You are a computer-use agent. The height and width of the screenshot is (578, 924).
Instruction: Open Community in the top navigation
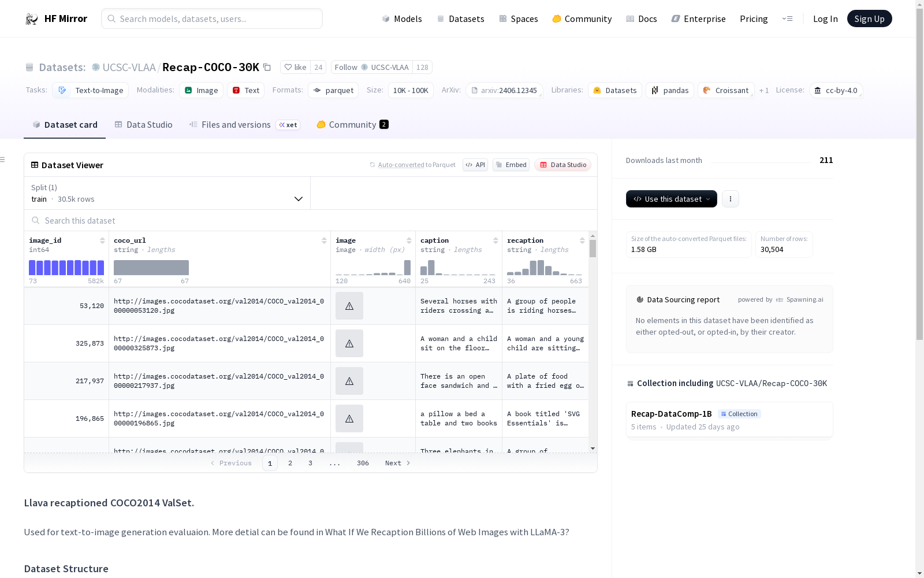point(582,19)
